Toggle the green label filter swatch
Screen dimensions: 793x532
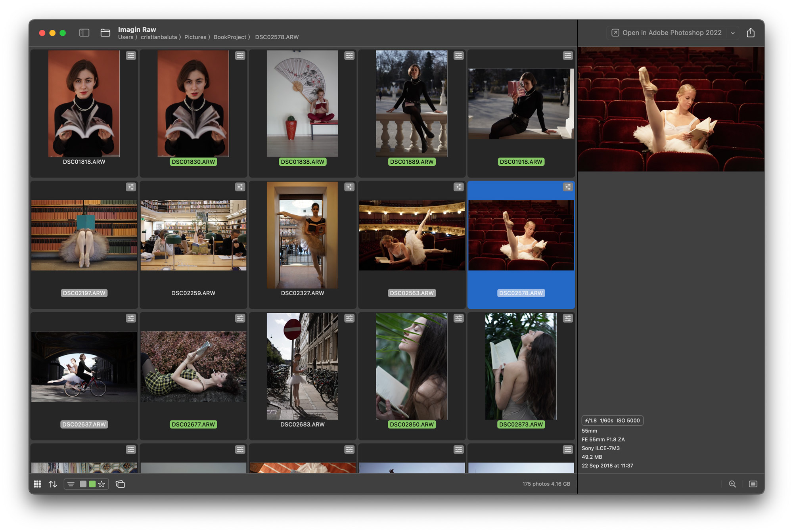92,484
